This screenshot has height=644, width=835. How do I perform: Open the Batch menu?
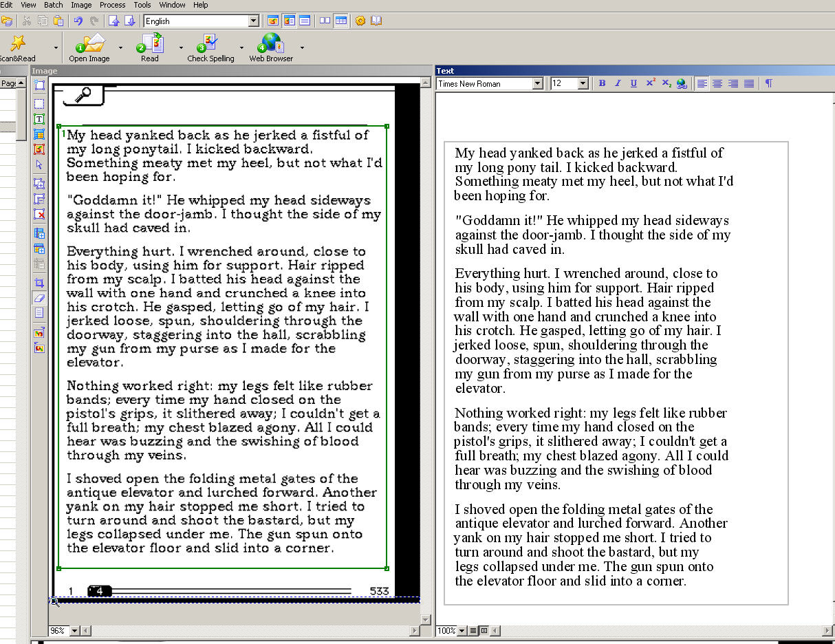[54, 5]
